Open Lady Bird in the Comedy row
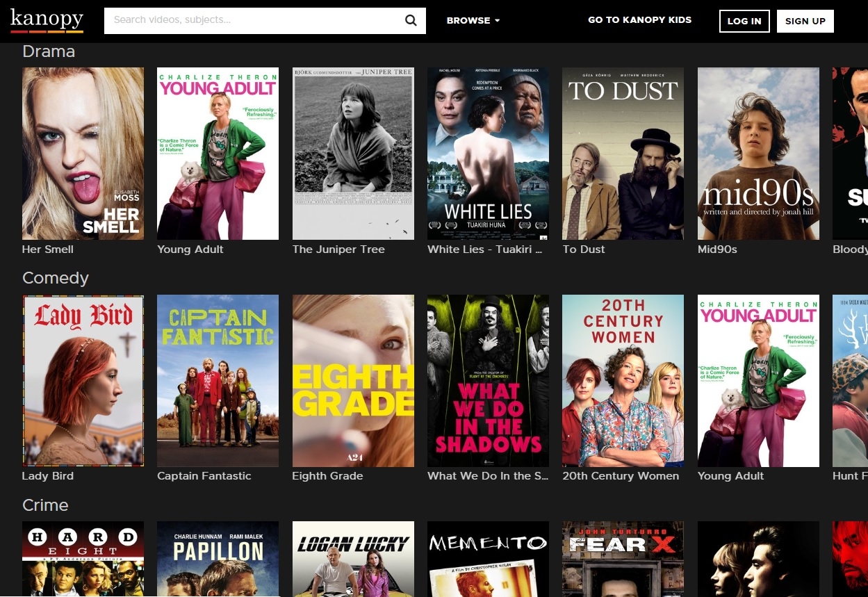This screenshot has height=597, width=868. (x=83, y=380)
